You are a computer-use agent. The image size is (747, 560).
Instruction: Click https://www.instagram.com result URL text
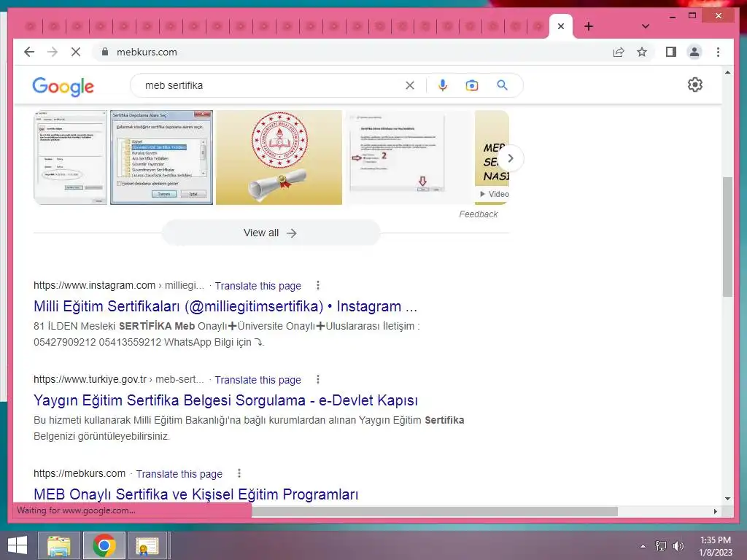pos(94,285)
